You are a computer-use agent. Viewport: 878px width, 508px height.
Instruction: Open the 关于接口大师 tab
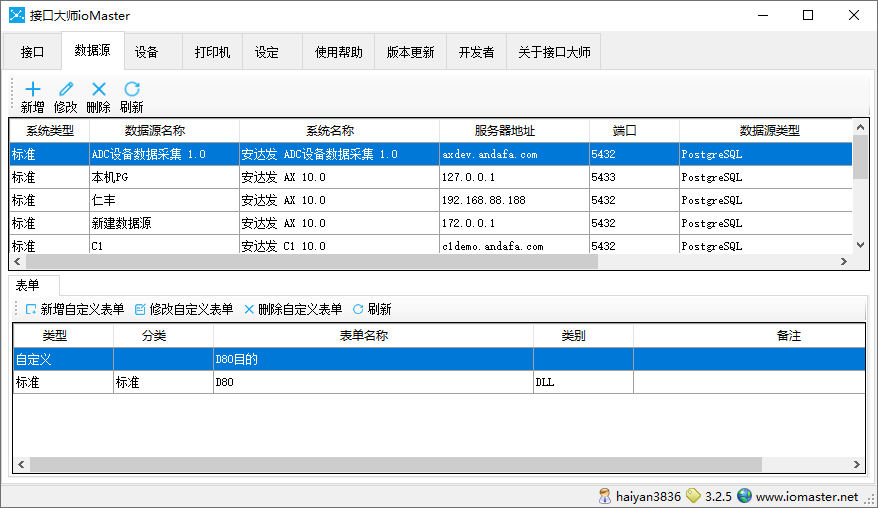(x=553, y=52)
